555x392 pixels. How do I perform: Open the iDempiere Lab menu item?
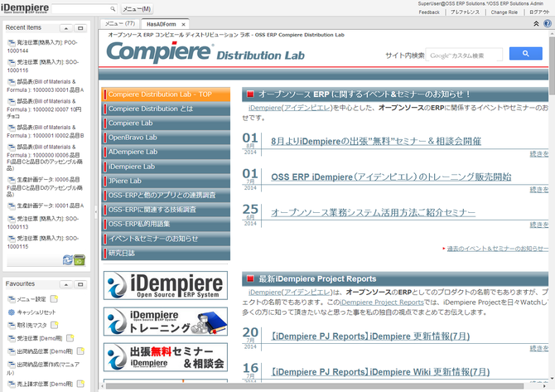click(166, 167)
